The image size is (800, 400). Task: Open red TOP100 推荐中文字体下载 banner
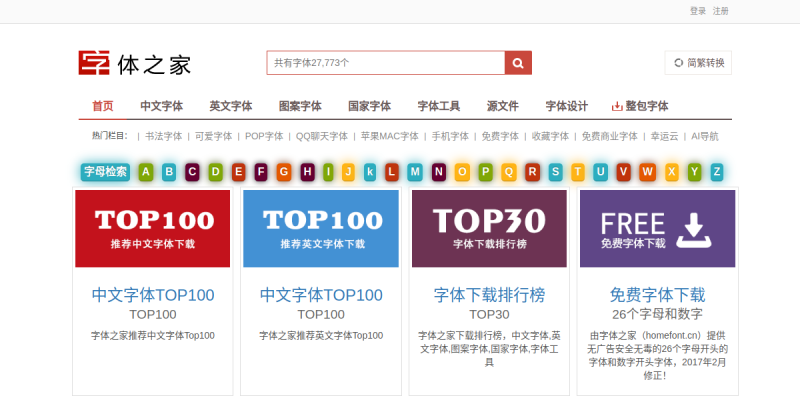point(153,229)
